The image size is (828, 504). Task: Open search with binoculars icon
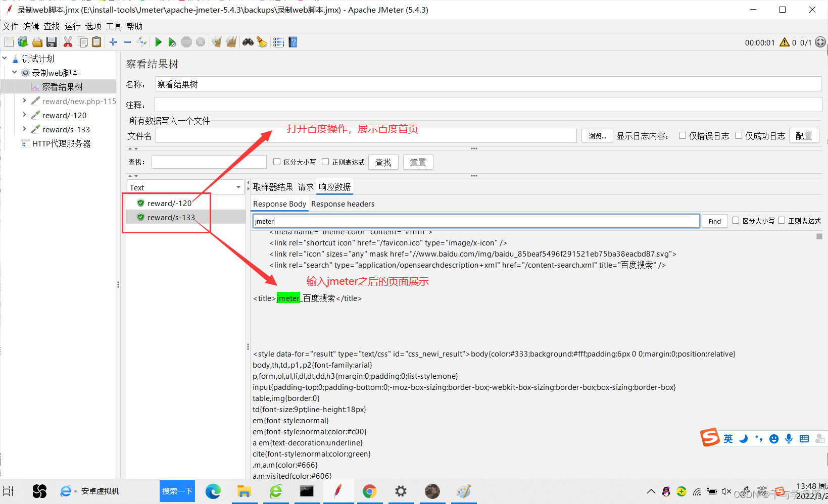tap(248, 42)
